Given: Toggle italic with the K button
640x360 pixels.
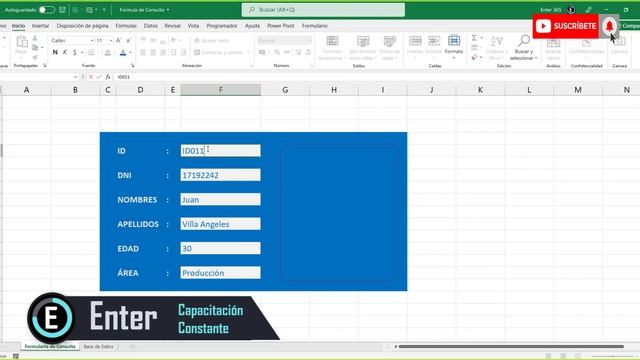Looking at the screenshot, I should click(x=65, y=52).
